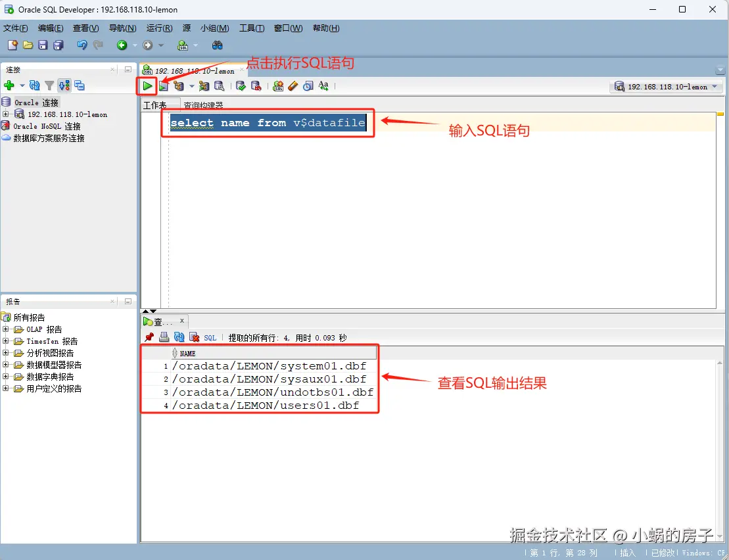
Task: Commit changes with the green check database icon
Action: coord(241,86)
